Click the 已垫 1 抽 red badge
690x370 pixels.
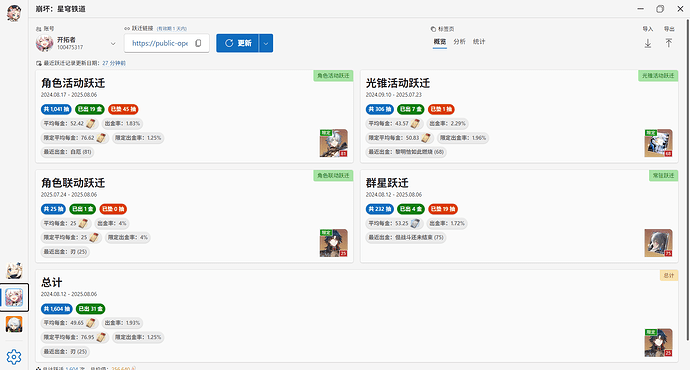coord(441,109)
